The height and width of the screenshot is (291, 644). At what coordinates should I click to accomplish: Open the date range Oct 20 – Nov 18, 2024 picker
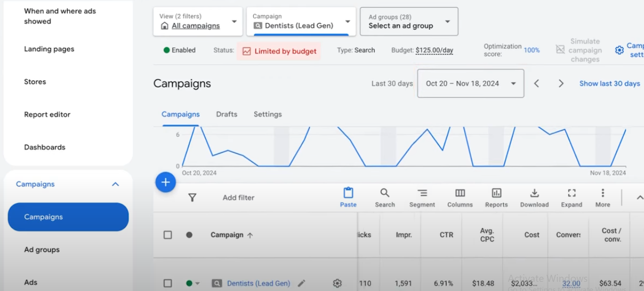471,83
